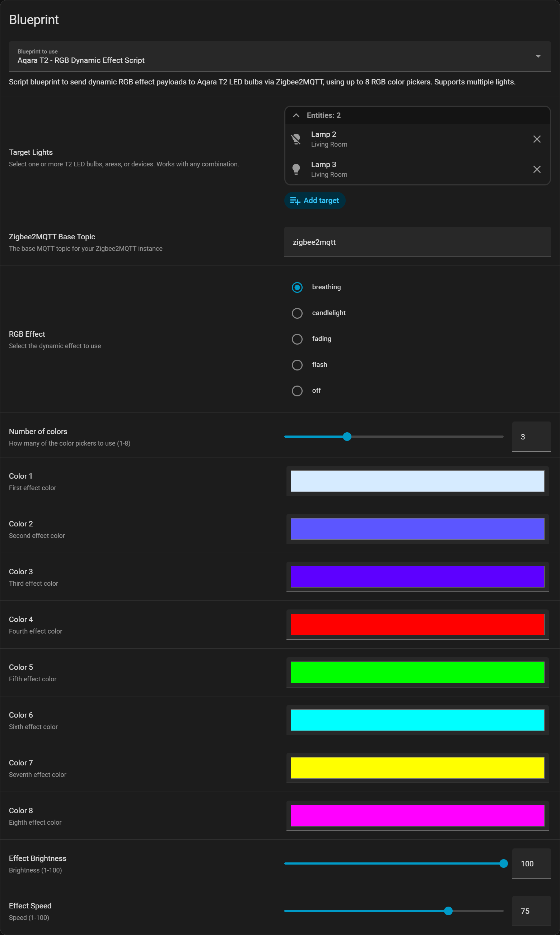The height and width of the screenshot is (935, 560).
Task: Click the Number of colors value box
Action: (531, 437)
